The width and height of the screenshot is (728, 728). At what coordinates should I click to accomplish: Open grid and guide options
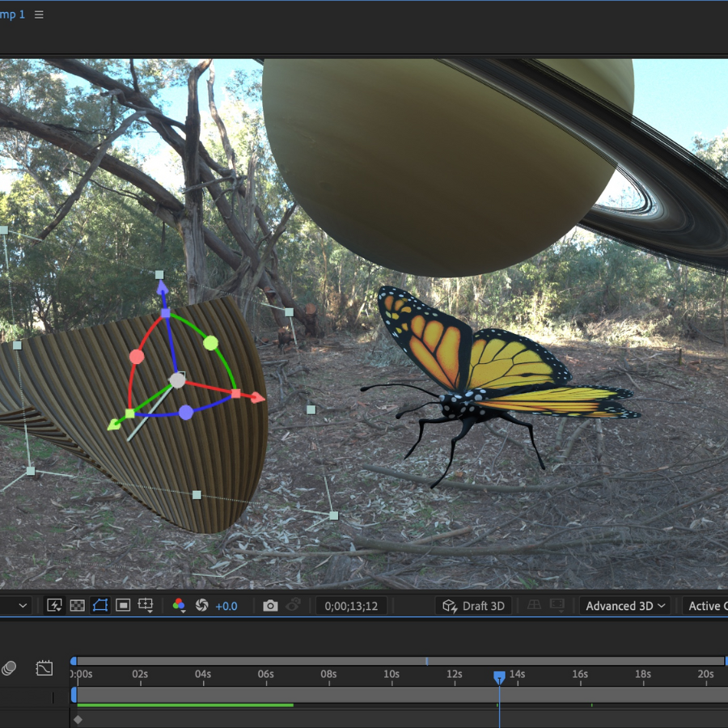point(146,605)
